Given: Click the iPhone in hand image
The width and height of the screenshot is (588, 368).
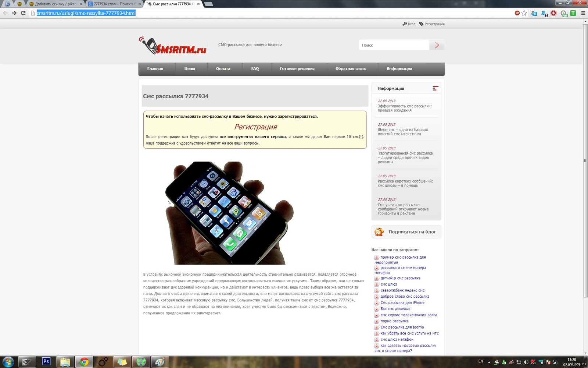Looking at the screenshot, I should [230, 213].
